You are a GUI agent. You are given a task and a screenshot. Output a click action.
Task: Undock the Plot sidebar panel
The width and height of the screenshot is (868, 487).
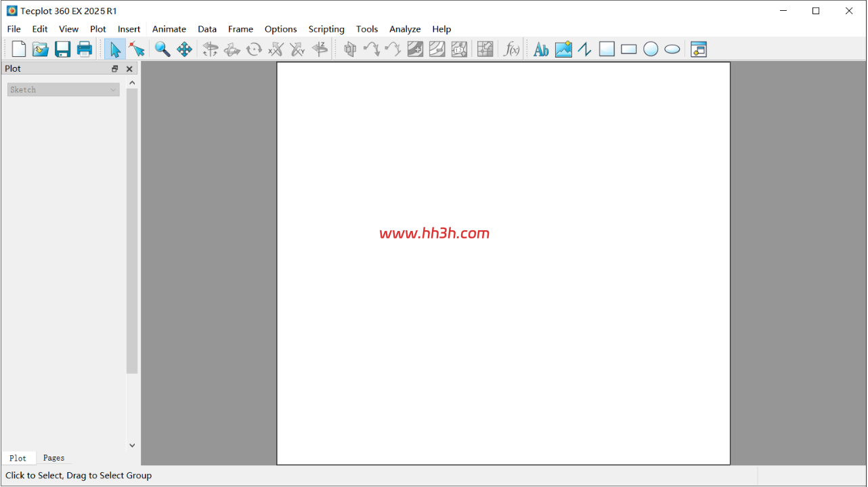(x=115, y=68)
